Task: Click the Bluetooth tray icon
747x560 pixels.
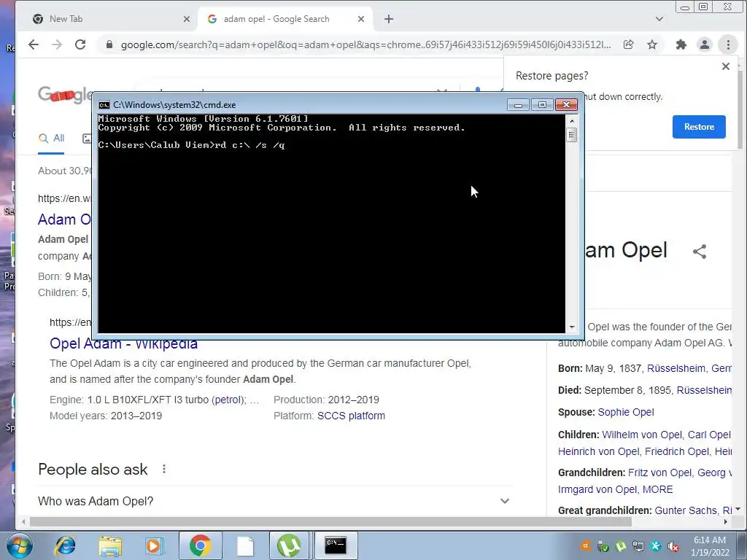Action: coord(656,547)
